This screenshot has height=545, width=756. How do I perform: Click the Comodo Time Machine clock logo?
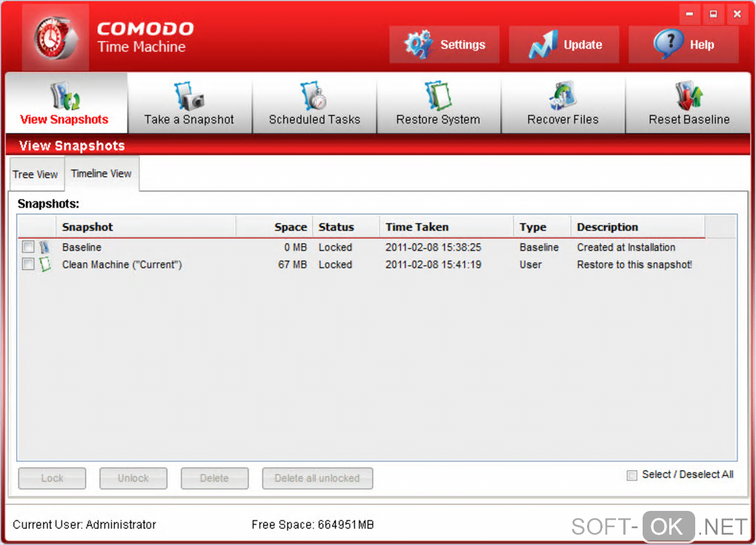(56, 38)
